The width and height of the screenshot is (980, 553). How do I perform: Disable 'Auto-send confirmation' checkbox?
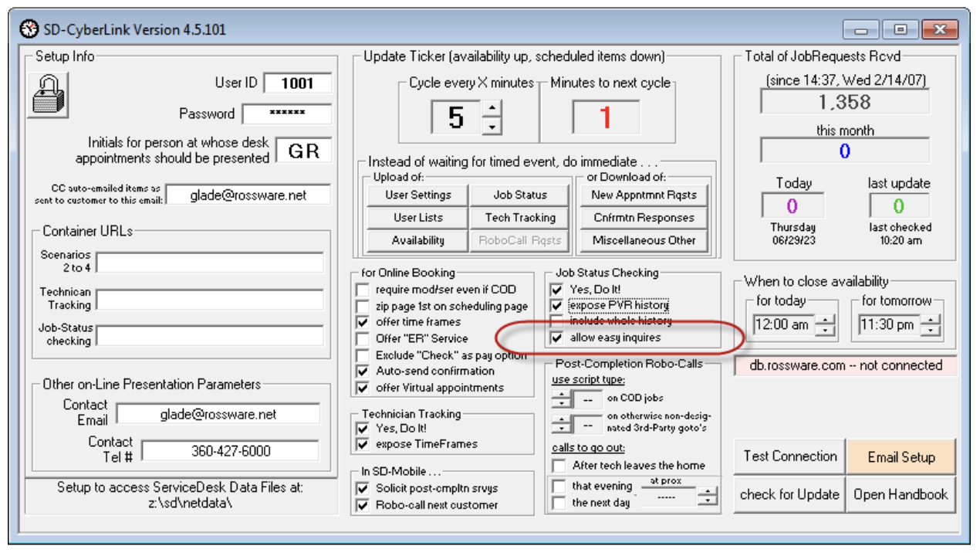(362, 371)
